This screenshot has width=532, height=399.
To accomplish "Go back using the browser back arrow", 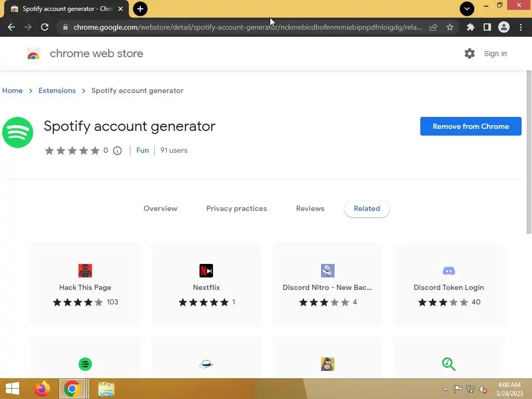I will point(11,27).
